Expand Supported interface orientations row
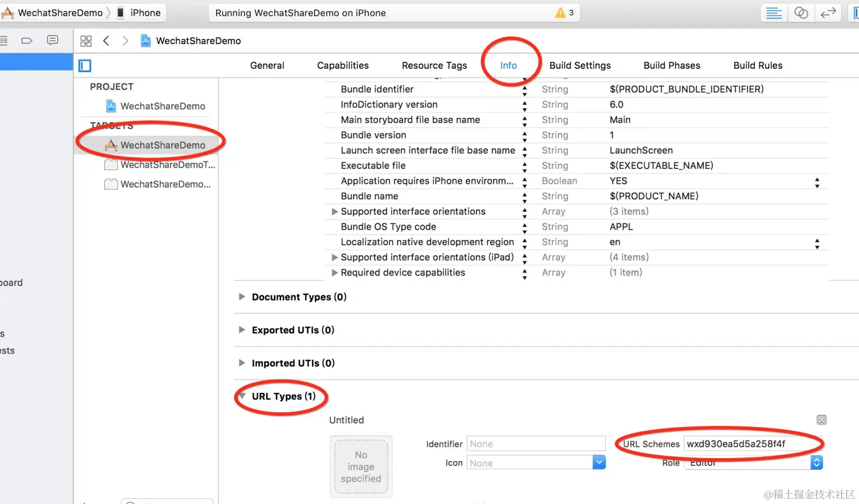Viewport: 859px width, 504px height. click(x=335, y=211)
